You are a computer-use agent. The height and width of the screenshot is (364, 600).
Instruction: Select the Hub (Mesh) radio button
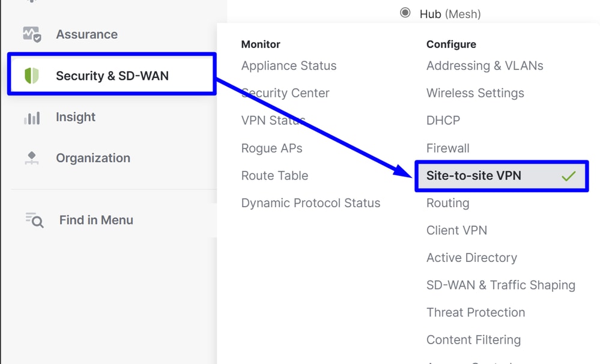pos(405,13)
